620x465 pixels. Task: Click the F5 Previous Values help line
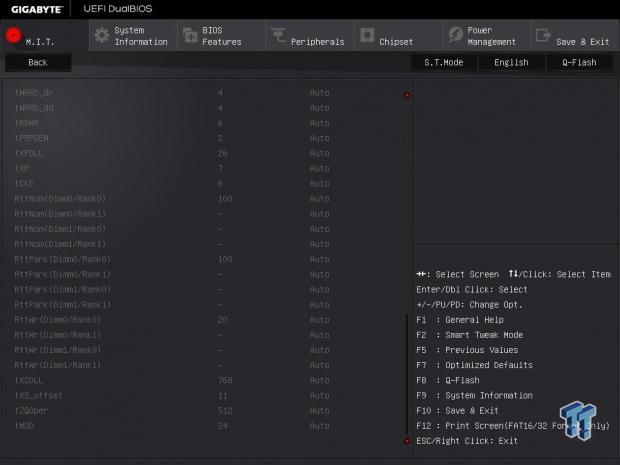(x=467, y=350)
